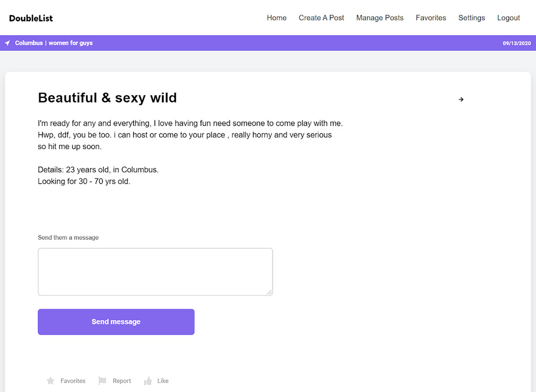Click the Columbus location link
536x392 pixels.
point(29,43)
